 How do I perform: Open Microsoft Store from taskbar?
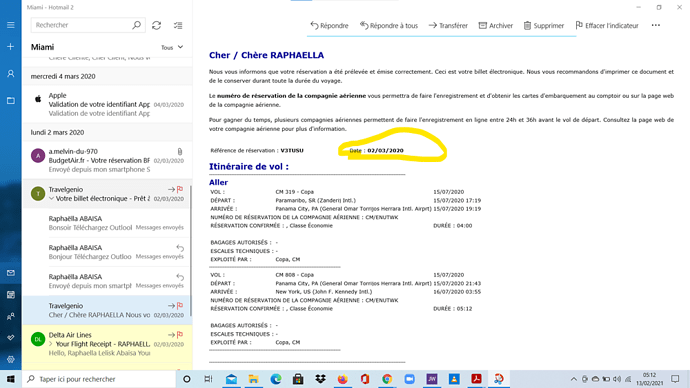click(x=298, y=379)
